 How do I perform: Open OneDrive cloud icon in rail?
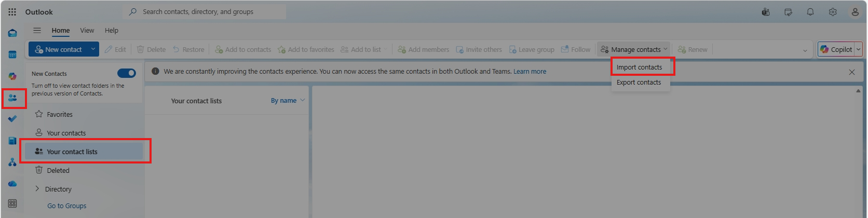click(x=12, y=184)
